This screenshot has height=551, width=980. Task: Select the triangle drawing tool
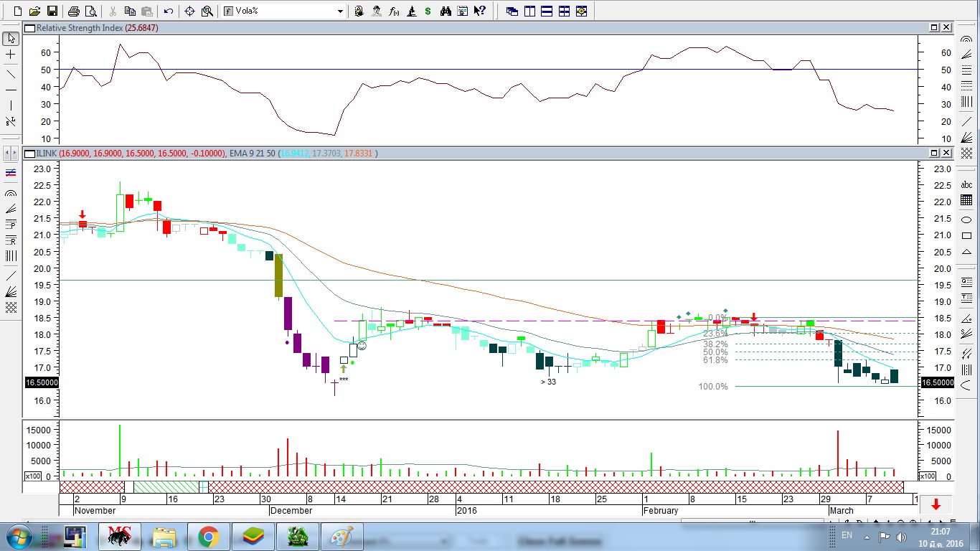click(x=966, y=252)
